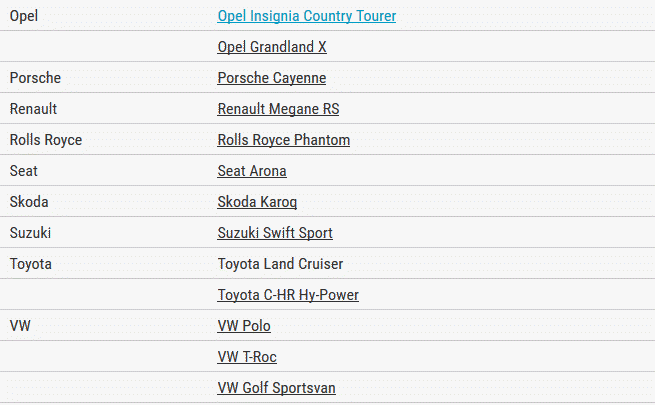Open the Skoda Karoq link

tap(257, 202)
